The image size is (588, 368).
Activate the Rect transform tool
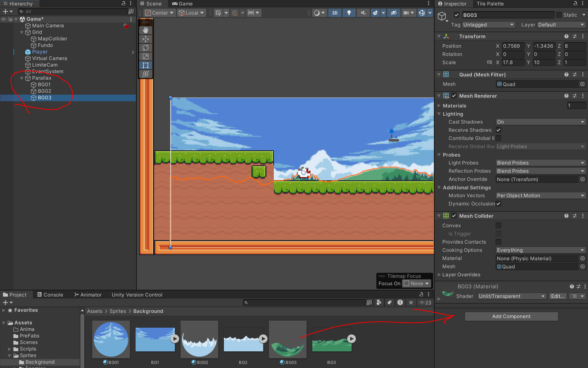pos(146,65)
